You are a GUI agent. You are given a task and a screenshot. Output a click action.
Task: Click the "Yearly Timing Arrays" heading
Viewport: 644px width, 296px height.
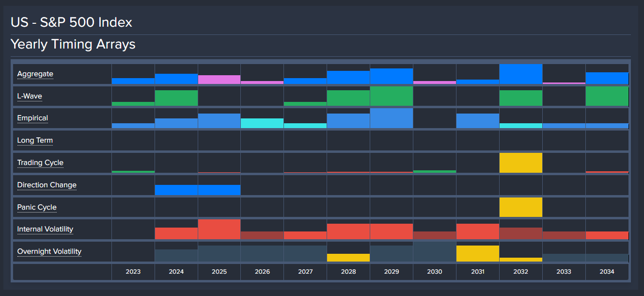73,44
